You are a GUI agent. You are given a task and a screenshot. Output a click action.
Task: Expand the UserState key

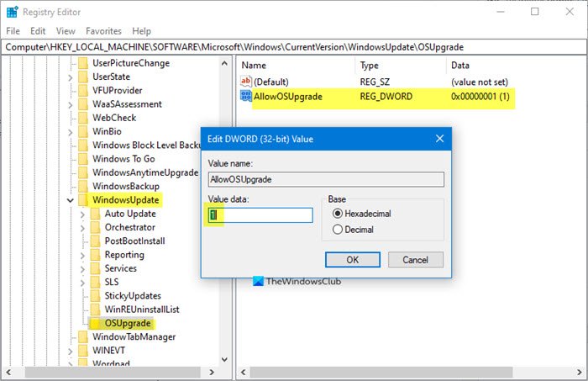71,77
